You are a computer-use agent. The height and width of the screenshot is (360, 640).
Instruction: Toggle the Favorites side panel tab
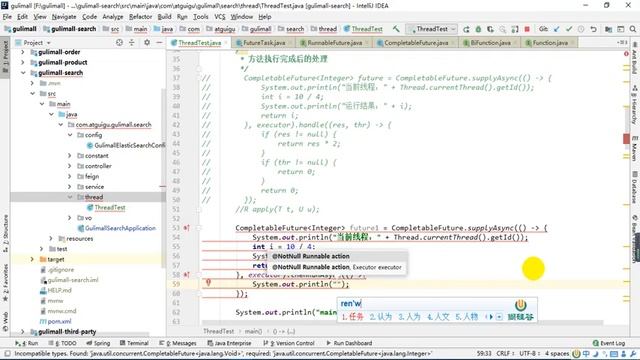click(x=5, y=283)
